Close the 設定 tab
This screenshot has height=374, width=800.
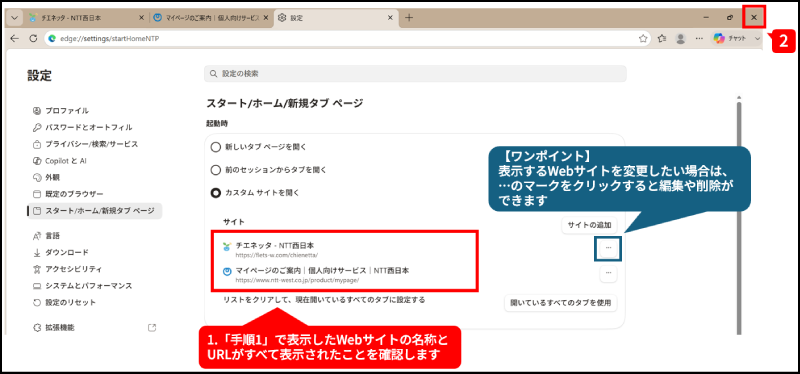(390, 18)
